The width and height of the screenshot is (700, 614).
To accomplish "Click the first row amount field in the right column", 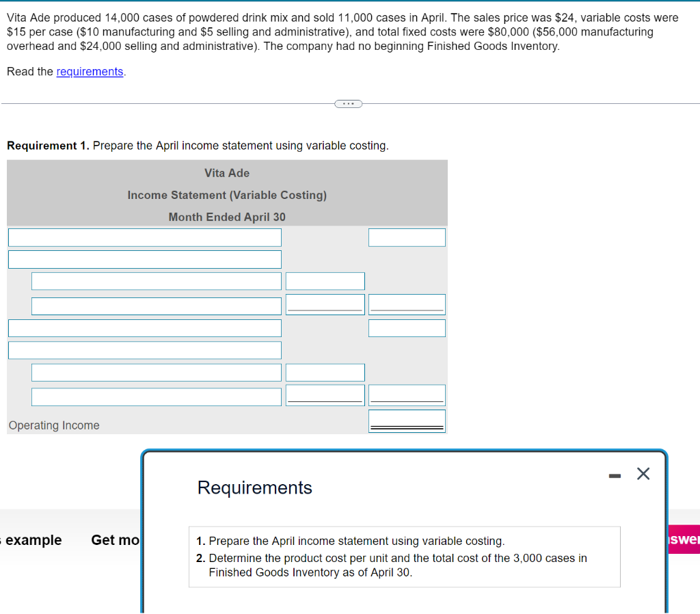I will [407, 237].
